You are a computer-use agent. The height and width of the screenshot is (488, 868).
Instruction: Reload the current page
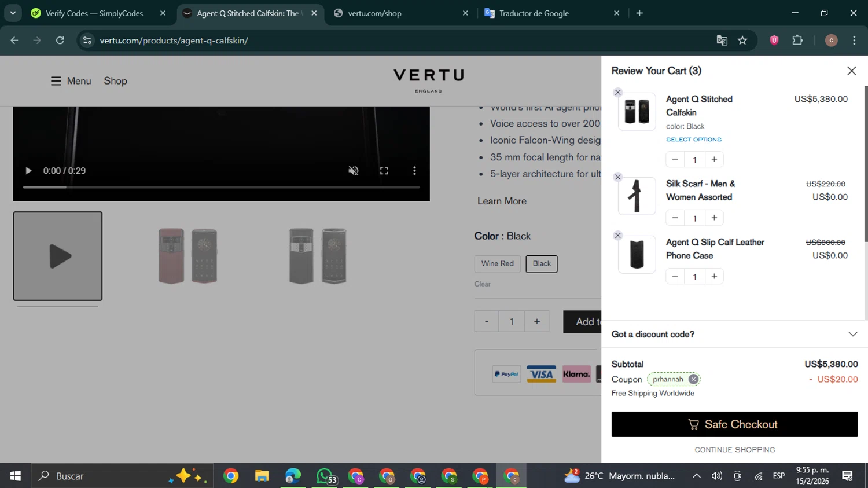(60, 40)
